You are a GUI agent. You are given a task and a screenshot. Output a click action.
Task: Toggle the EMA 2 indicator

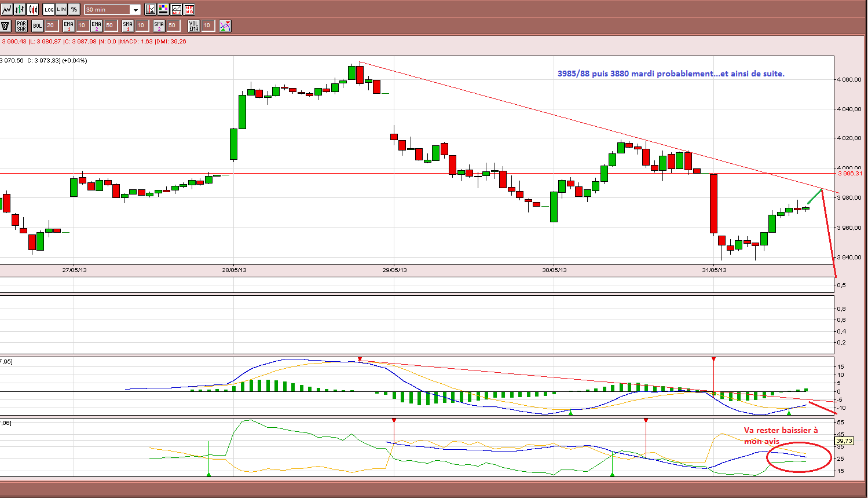click(x=96, y=25)
